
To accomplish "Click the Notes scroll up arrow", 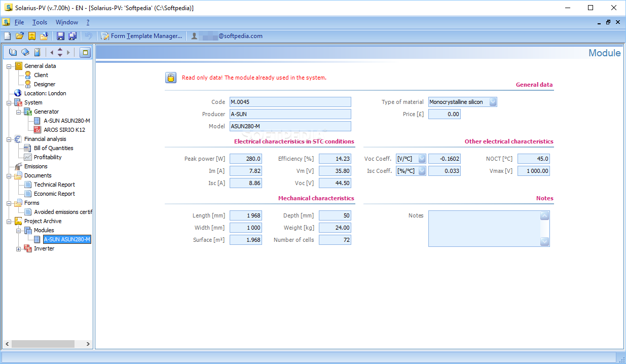I will tap(545, 216).
